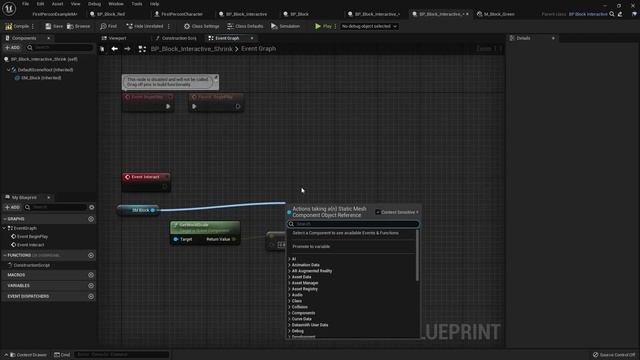Click the Compile button icon
The width and height of the screenshot is (640, 360).
coord(9,26)
